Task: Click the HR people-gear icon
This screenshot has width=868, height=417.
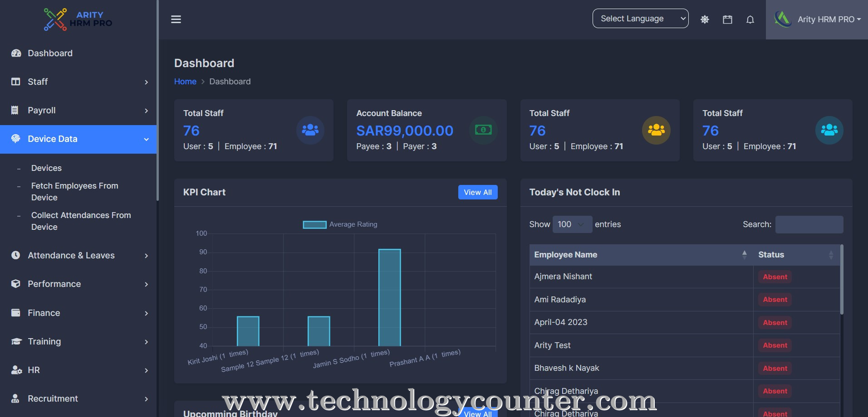Action: (16, 370)
